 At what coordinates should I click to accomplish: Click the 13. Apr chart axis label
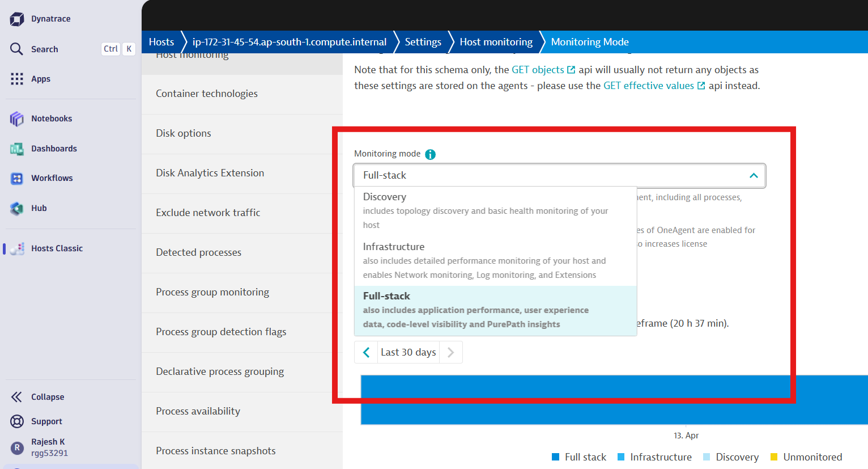[x=686, y=436]
